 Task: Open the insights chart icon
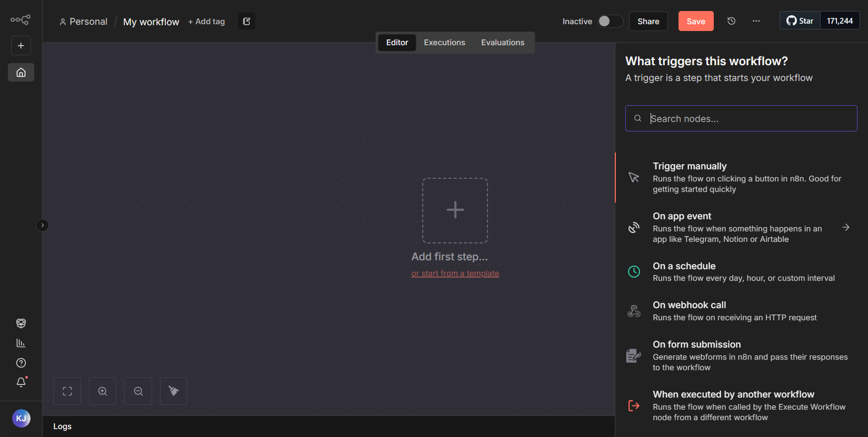click(x=21, y=343)
